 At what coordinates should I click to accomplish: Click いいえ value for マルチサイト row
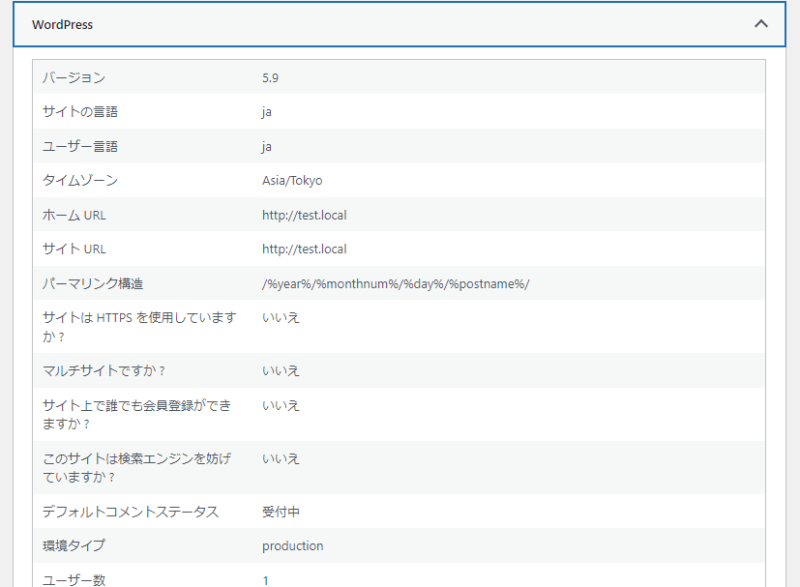click(281, 371)
